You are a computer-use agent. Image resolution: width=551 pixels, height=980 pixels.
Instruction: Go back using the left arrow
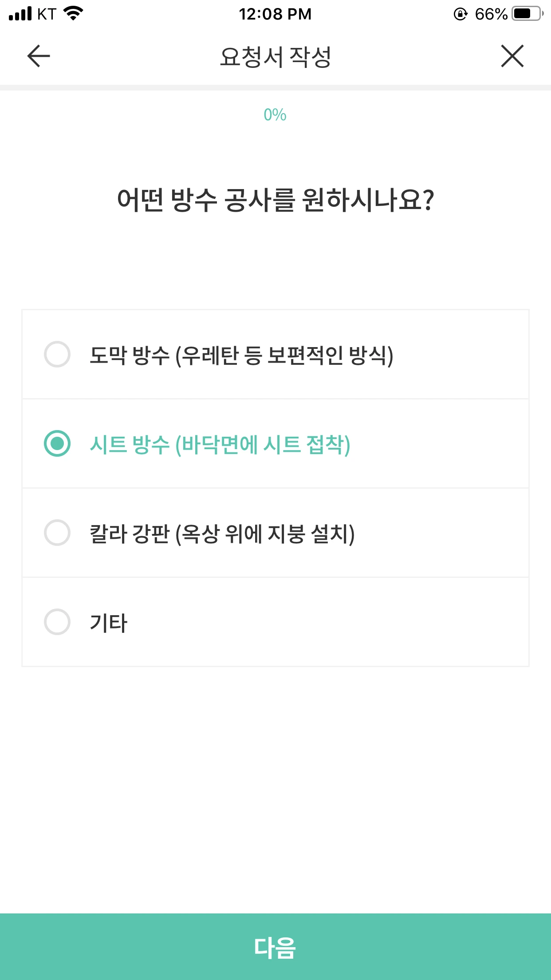(39, 56)
